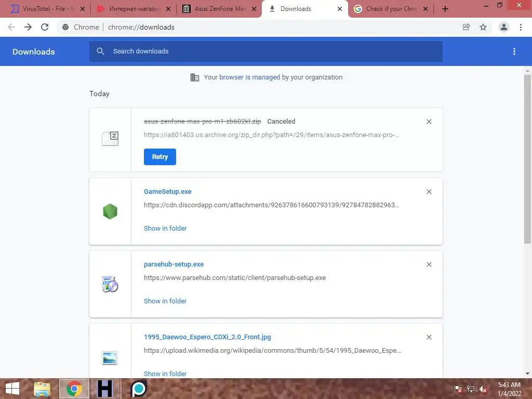Go back using the browser back arrow
This screenshot has width=532, height=399.
(x=11, y=27)
